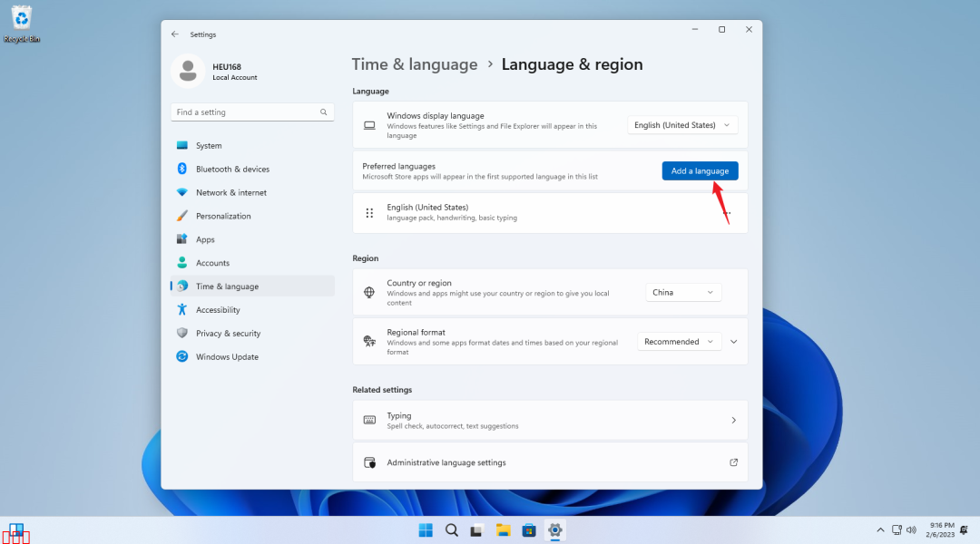Click the Settings back arrow
Viewport: 980px width, 544px height.
click(175, 34)
